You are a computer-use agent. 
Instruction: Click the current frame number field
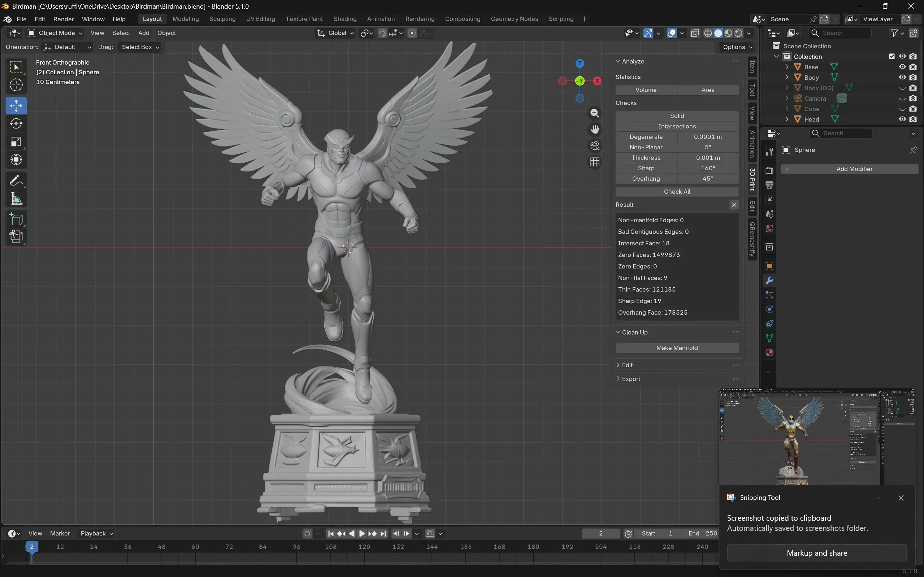click(x=600, y=533)
